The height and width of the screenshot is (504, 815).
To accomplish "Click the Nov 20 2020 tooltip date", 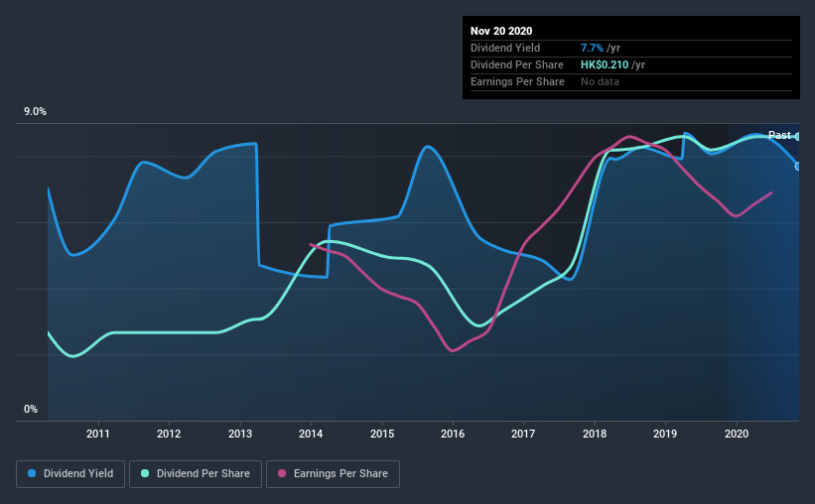I will (x=501, y=31).
